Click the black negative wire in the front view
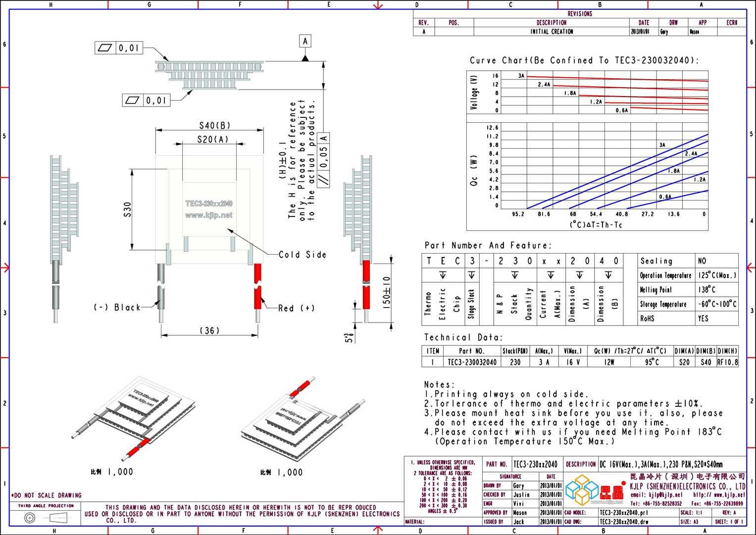This screenshot has width=756, height=535. point(161,286)
